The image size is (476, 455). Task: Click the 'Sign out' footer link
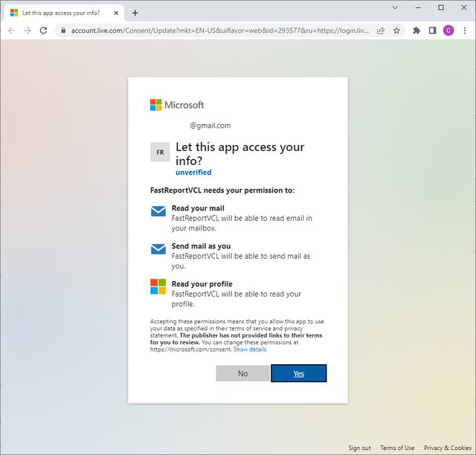coord(359,448)
